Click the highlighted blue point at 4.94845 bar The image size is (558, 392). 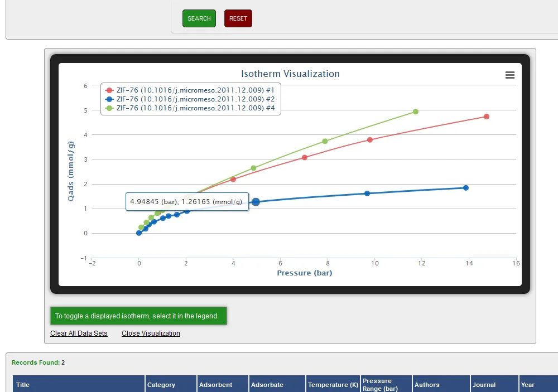[x=256, y=202]
